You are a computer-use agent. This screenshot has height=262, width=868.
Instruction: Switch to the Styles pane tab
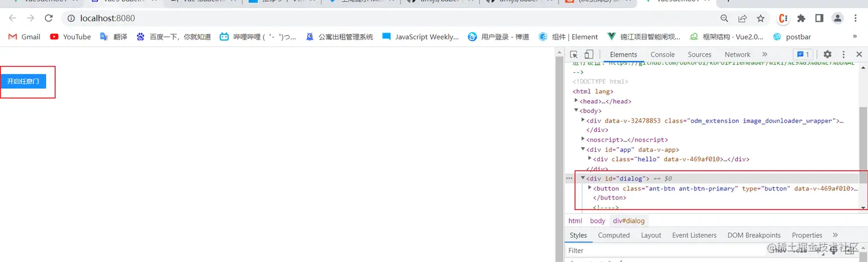coord(578,235)
